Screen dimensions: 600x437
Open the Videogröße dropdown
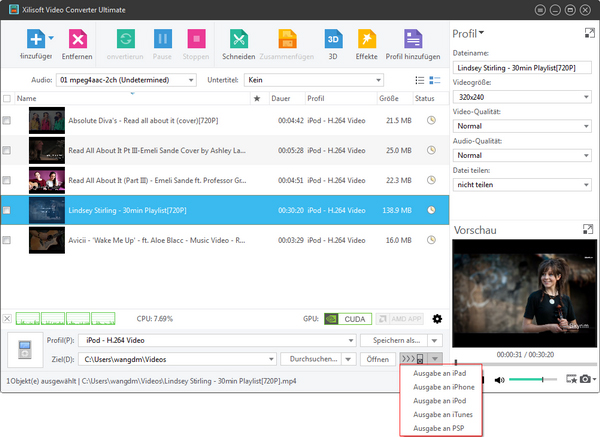(x=522, y=97)
